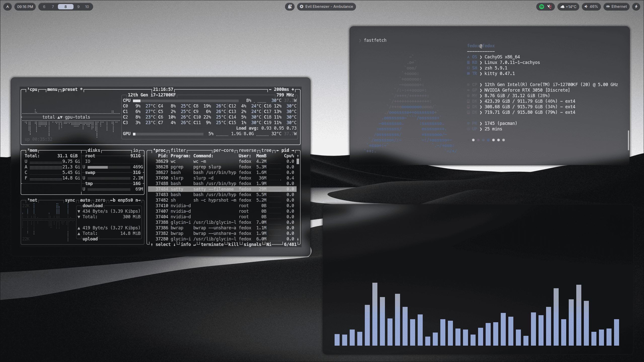The image size is (644, 362).
Task: Select process 37490 slurp row
Action: tap(222, 178)
